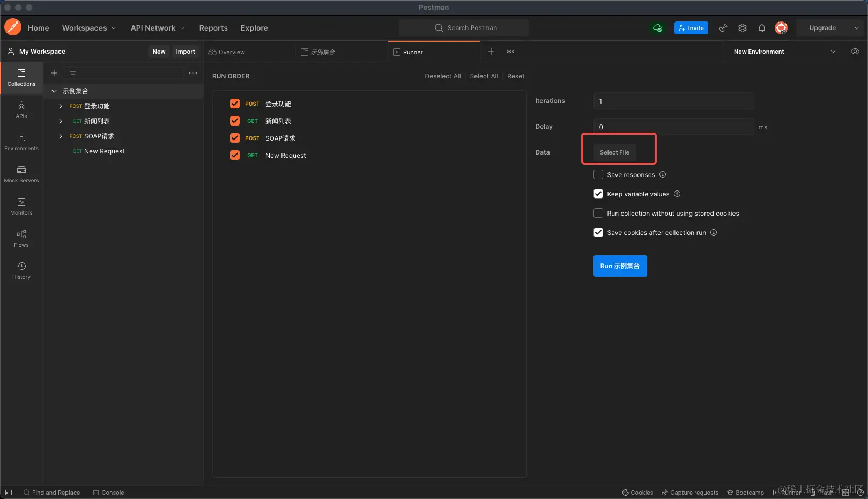Screen dimensions: 868x499
Task: Click the collections filter icon
Action: coord(73,73)
